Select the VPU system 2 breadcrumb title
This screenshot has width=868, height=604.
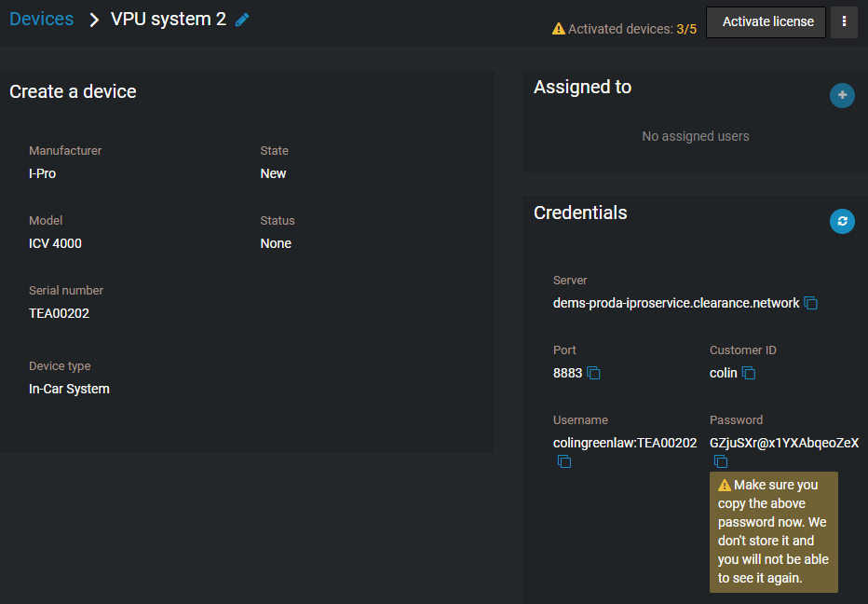[169, 19]
